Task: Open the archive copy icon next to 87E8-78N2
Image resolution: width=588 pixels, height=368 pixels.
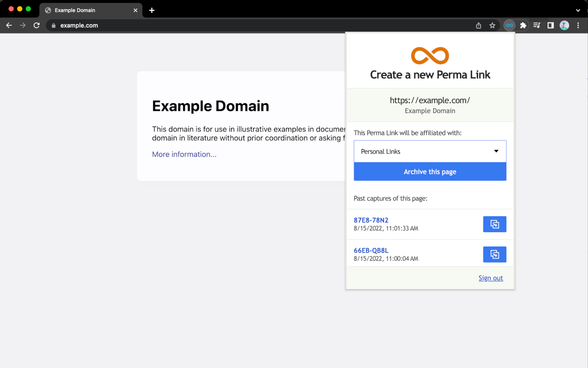Action: point(494,224)
